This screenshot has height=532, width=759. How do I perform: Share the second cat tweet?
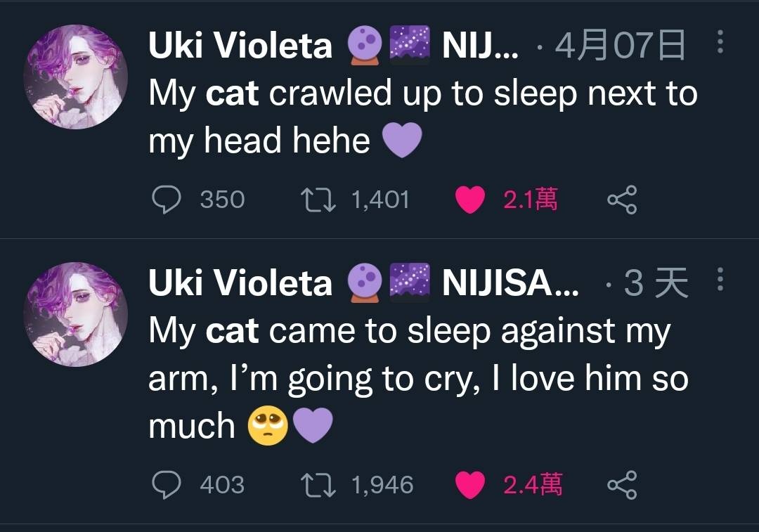tap(622, 484)
